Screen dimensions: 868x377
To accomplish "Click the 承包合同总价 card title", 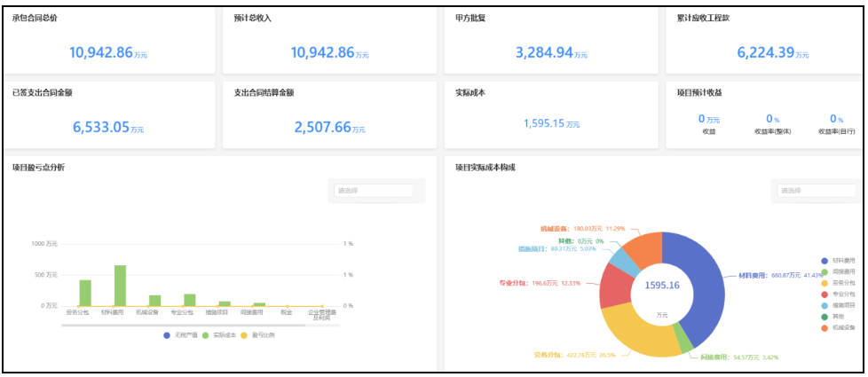I will (35, 18).
